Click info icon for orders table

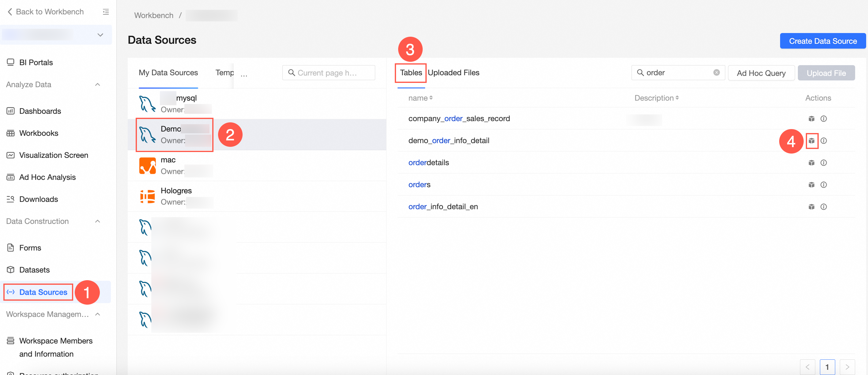point(823,184)
